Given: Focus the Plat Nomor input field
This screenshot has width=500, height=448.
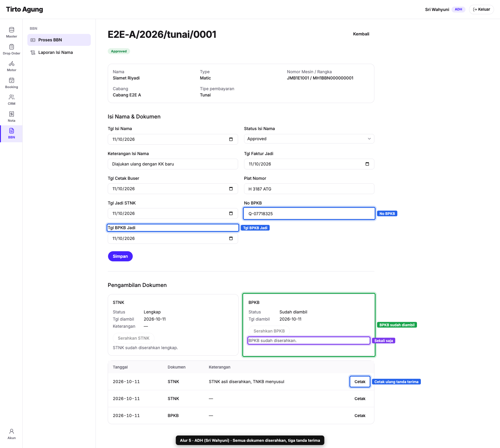Looking at the screenshot, I should click(x=309, y=189).
